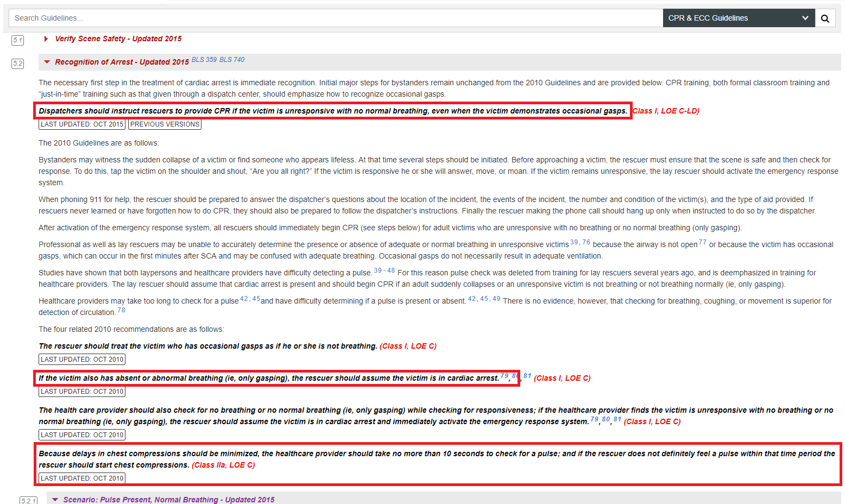
Task: Collapse Recognition of Arrest section arrow
Action: click(47, 62)
